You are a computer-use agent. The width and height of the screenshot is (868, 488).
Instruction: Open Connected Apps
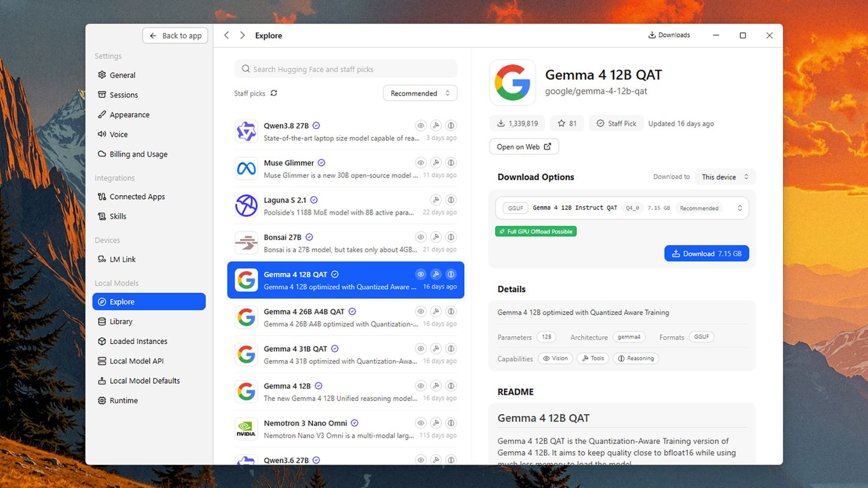tap(149, 197)
